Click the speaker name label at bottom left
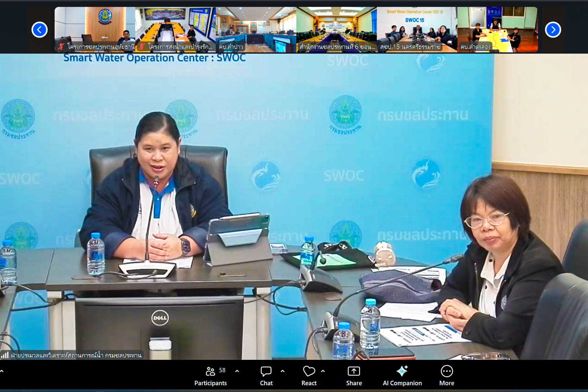This screenshot has height=392, width=588. click(76, 355)
